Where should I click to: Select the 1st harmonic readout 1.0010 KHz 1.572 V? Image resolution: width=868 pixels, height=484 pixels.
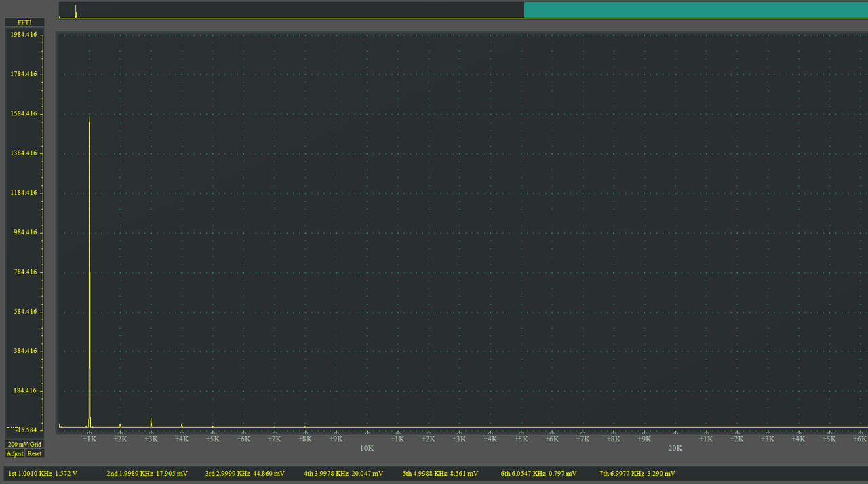point(43,473)
